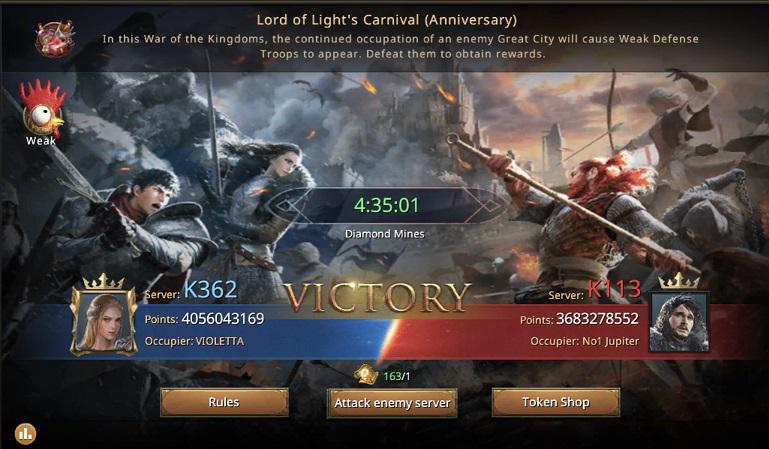Click the 163/1 token counter
The image size is (769, 449).
(x=396, y=376)
